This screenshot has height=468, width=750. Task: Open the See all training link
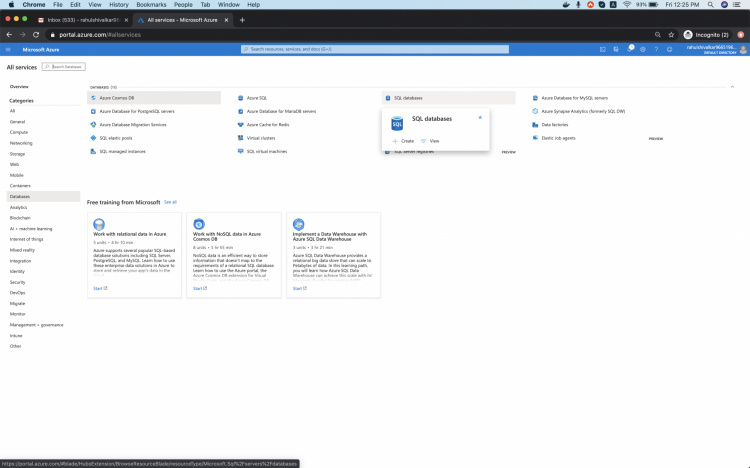pos(170,202)
